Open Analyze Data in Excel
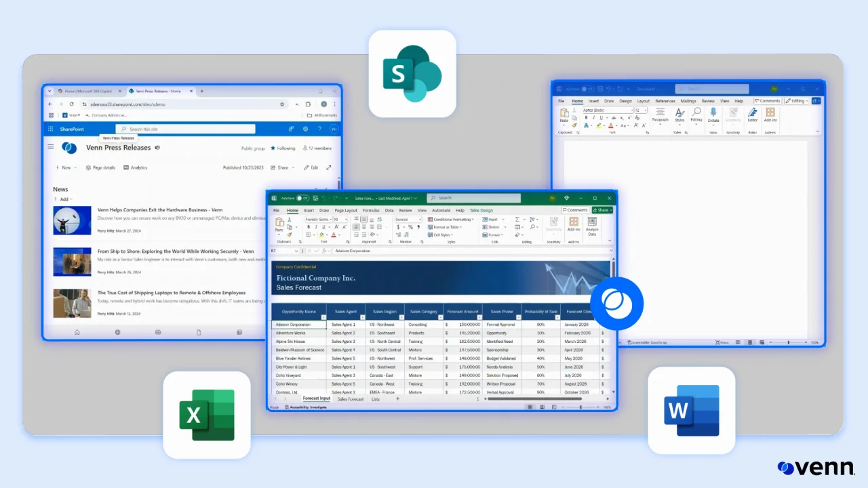Screen dimensions: 868x488 click(592, 226)
